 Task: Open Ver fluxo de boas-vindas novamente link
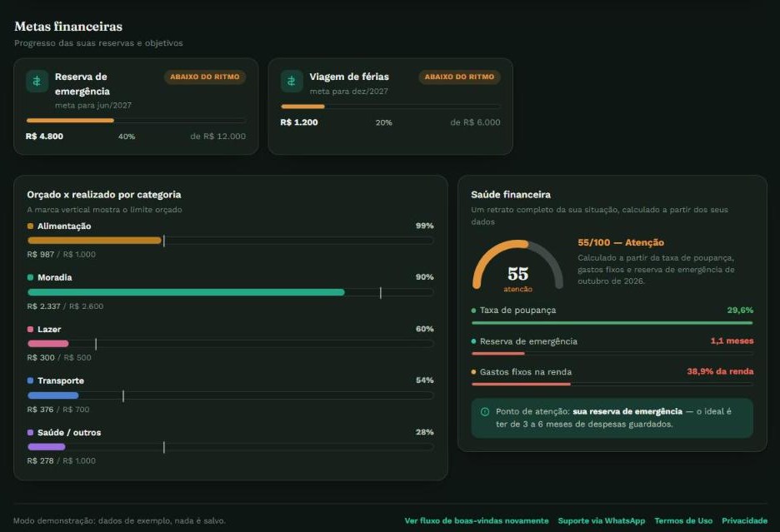click(477, 520)
